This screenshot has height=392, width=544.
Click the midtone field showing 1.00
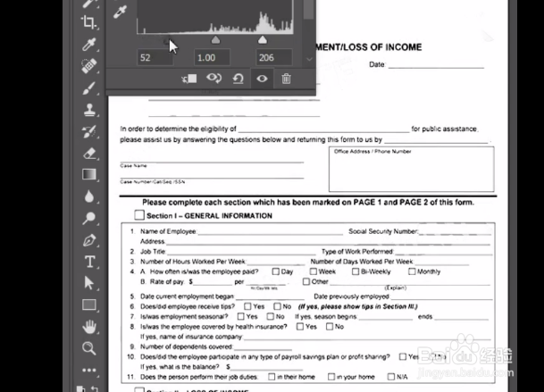tap(212, 57)
